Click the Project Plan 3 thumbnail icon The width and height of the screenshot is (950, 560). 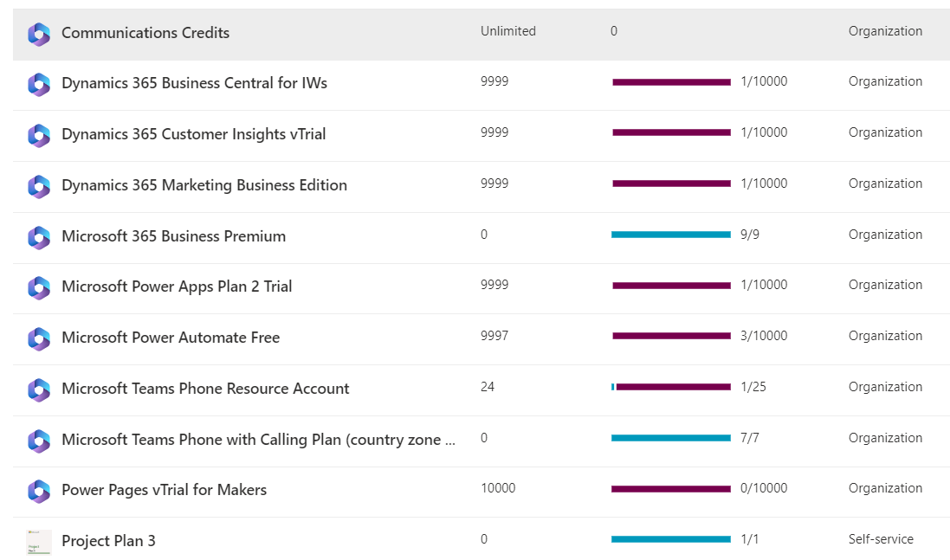39,542
